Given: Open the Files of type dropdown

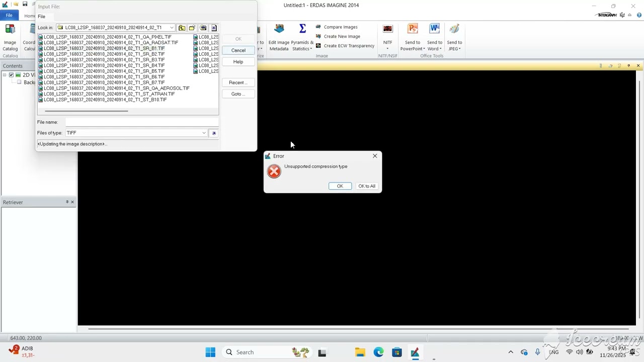Looking at the screenshot, I should click(204, 133).
